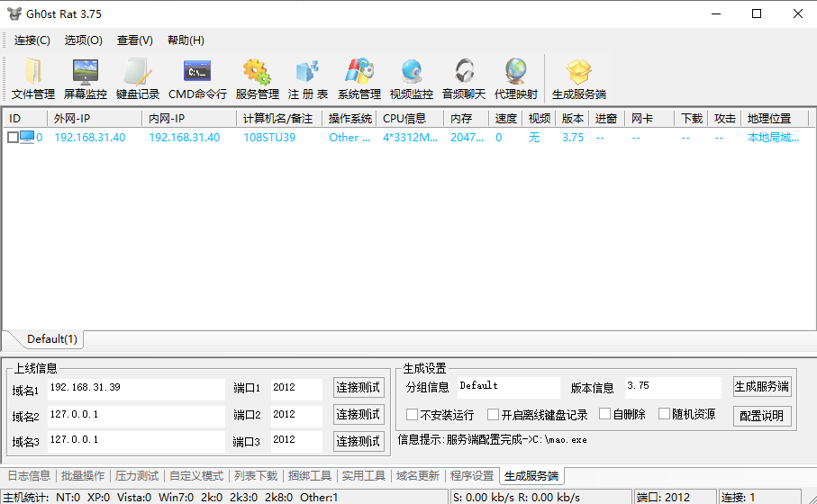Click into the 域名2 input field
This screenshot has width=817, height=504.
coord(136,416)
